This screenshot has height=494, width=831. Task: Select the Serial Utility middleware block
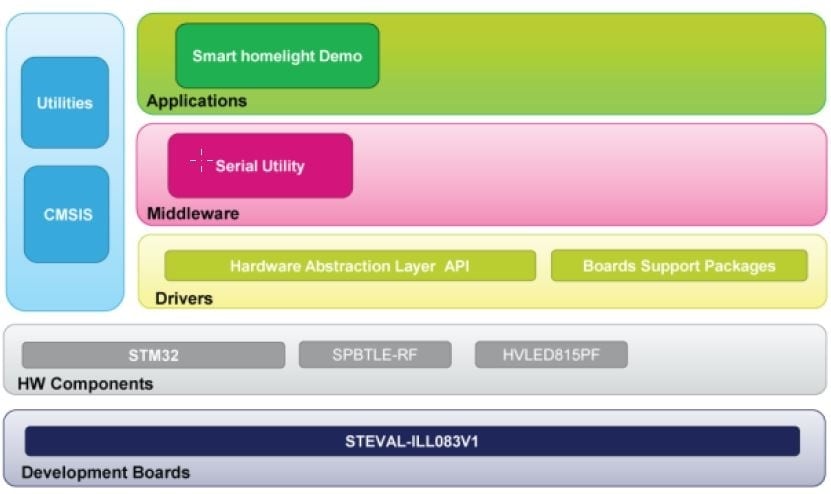click(260, 166)
